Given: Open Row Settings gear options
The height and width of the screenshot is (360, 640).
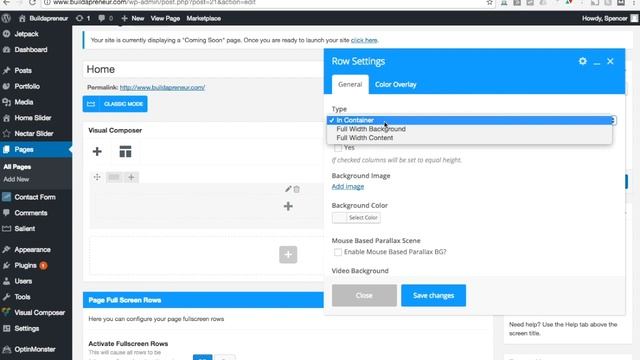Looking at the screenshot, I should pos(582,61).
